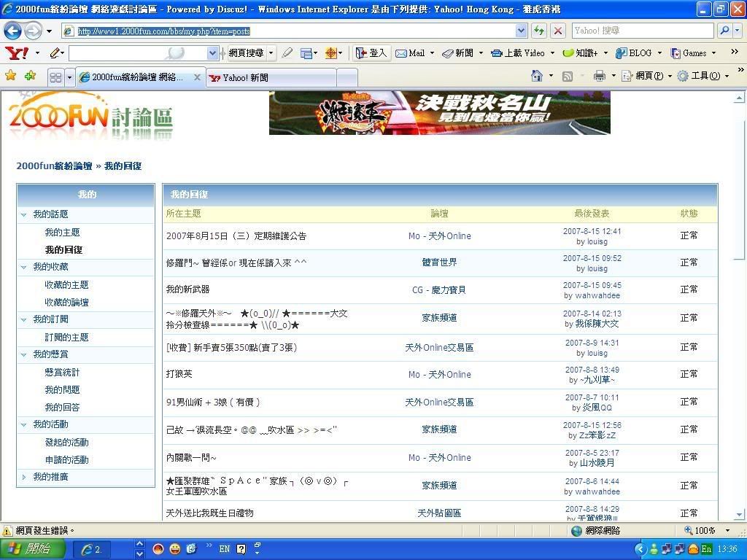
Task: Open the address bar URL dropdown
Action: point(521,31)
